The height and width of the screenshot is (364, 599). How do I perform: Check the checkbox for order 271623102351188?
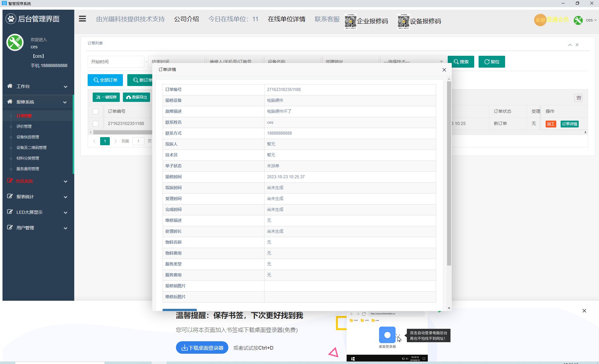pyautogui.click(x=95, y=123)
